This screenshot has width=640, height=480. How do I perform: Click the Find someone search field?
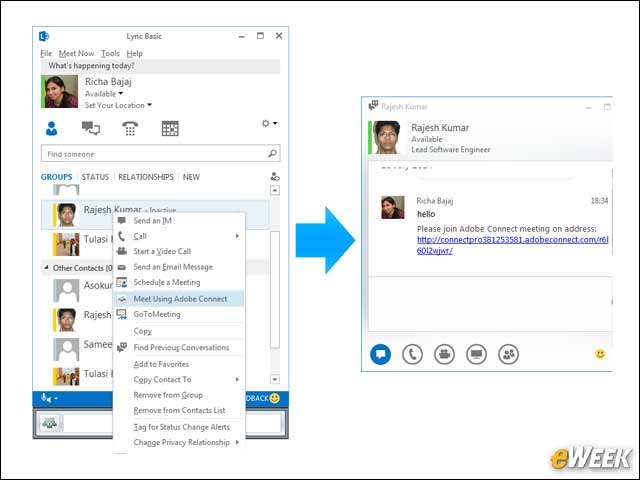tap(160, 154)
